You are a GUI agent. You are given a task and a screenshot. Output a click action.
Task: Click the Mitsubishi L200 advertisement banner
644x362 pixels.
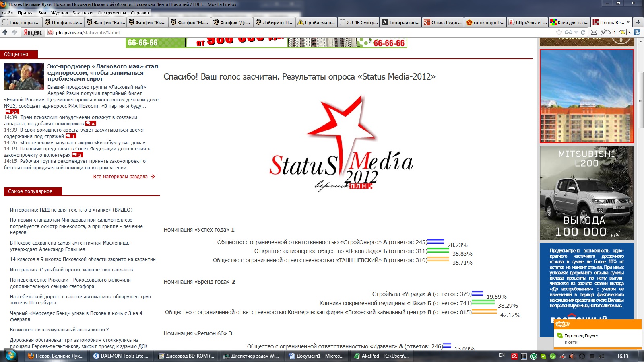[587, 193]
